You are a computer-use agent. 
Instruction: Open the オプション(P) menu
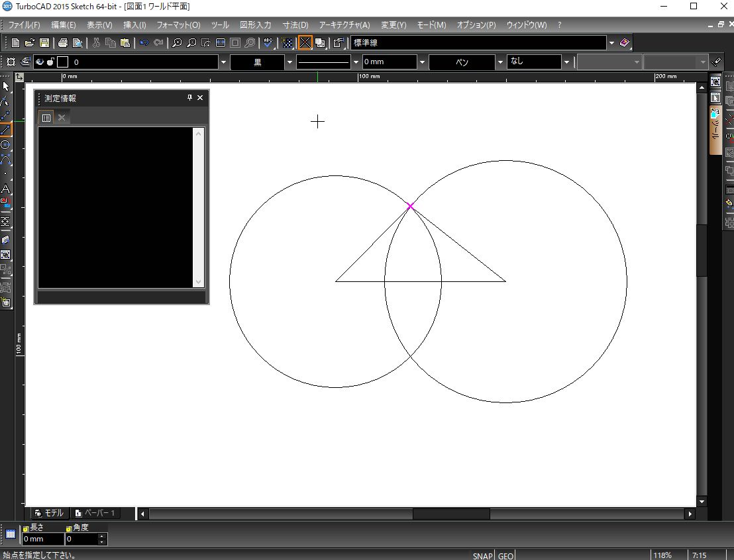click(476, 24)
